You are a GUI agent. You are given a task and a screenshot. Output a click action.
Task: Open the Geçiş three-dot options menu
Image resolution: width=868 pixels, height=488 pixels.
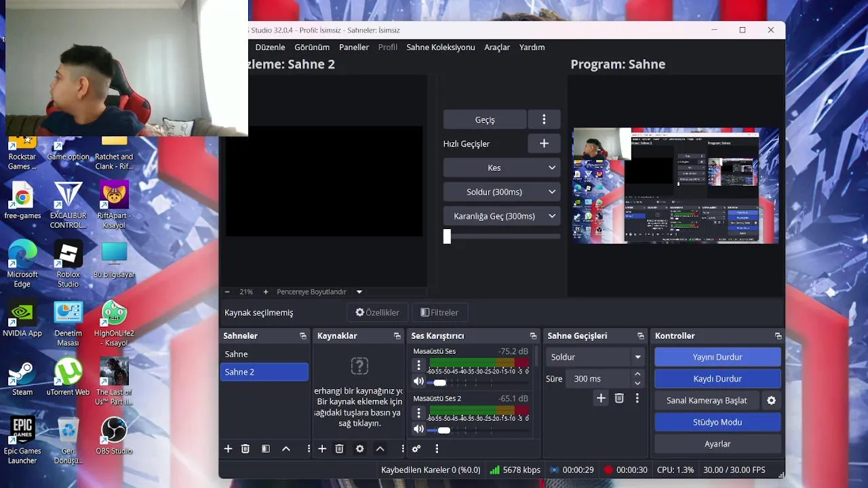tap(544, 120)
